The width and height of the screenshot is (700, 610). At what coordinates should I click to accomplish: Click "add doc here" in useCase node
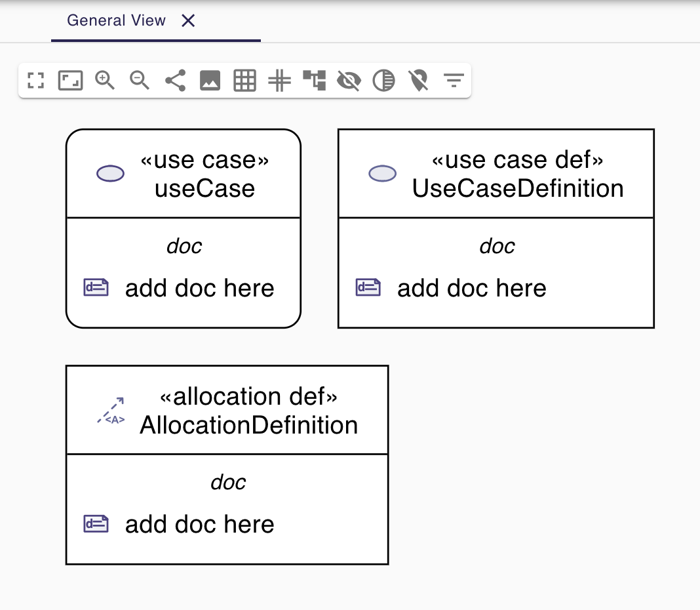(199, 288)
